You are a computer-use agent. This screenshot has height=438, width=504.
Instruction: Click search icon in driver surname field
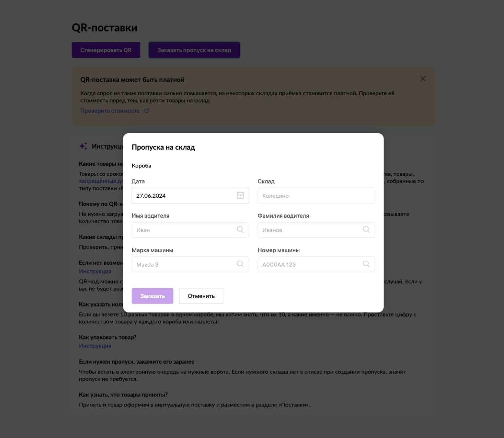(x=366, y=230)
